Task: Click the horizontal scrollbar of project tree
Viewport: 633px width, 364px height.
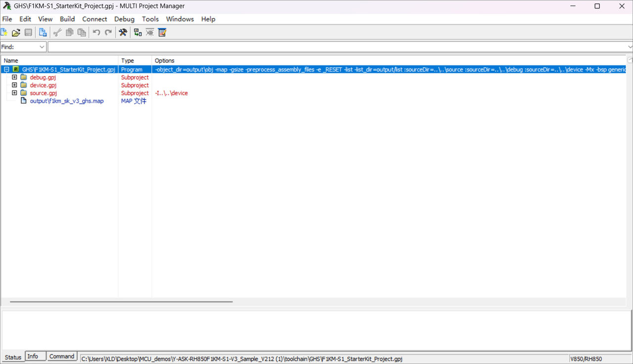Action: coord(121,301)
